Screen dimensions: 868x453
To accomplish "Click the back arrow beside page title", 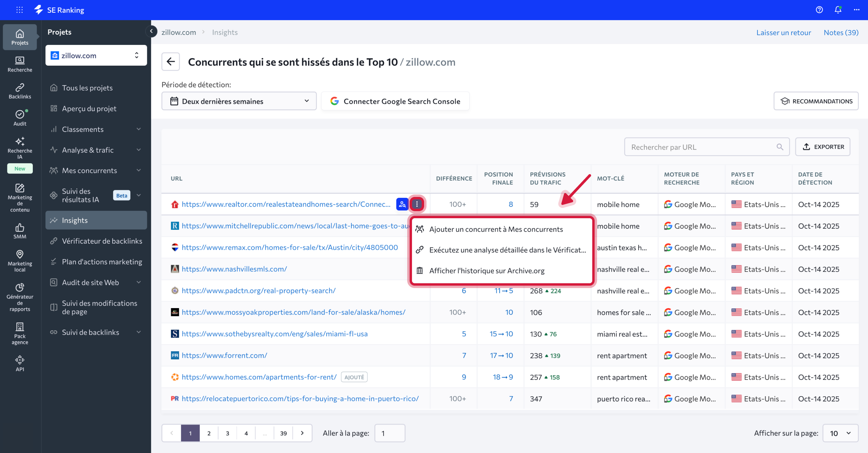I will 171,61.
